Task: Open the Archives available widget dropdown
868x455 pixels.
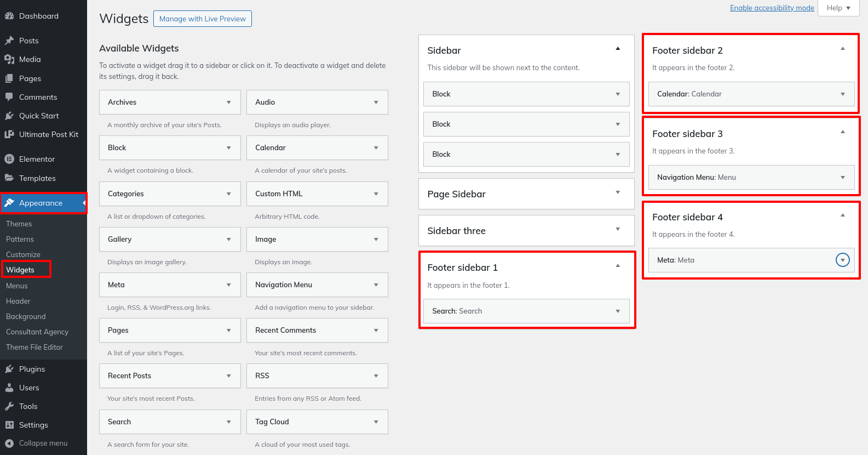Action: [x=228, y=103]
